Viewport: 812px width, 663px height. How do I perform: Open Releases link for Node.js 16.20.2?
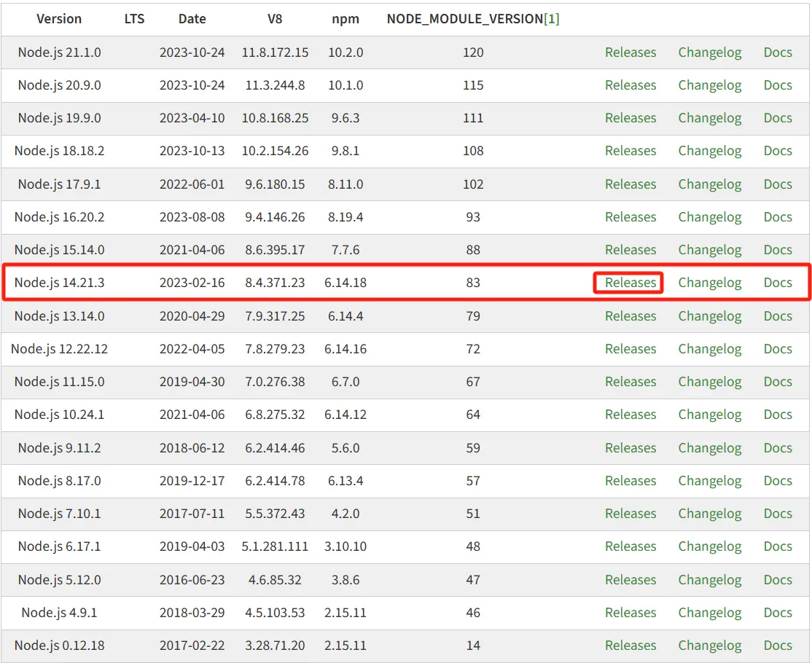[x=631, y=217]
